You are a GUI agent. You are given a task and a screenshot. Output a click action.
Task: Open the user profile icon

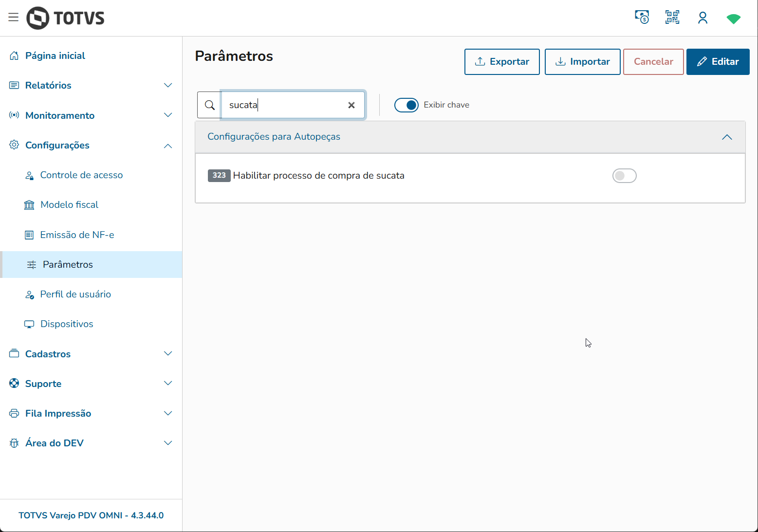(x=703, y=18)
